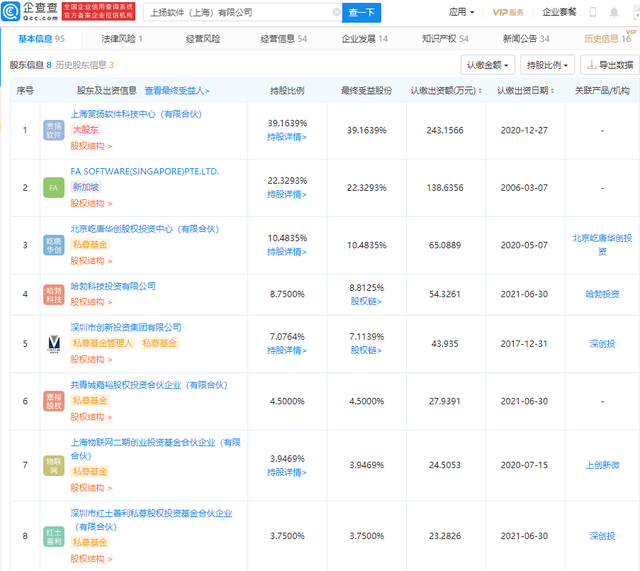Click the 嘉裕股权 company logo

click(x=54, y=401)
